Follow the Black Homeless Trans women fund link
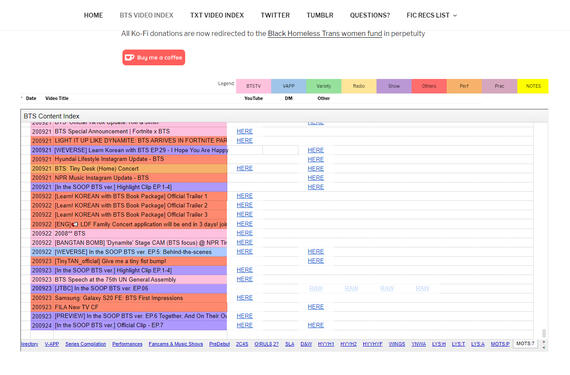Image resolution: width=570 pixels, height=375 pixels. coord(325,33)
